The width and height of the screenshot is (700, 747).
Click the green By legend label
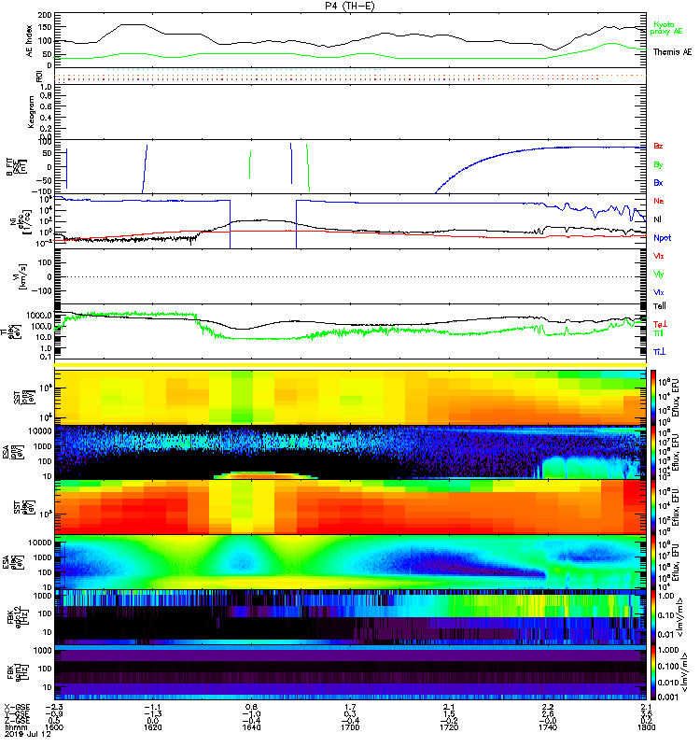tap(658, 164)
